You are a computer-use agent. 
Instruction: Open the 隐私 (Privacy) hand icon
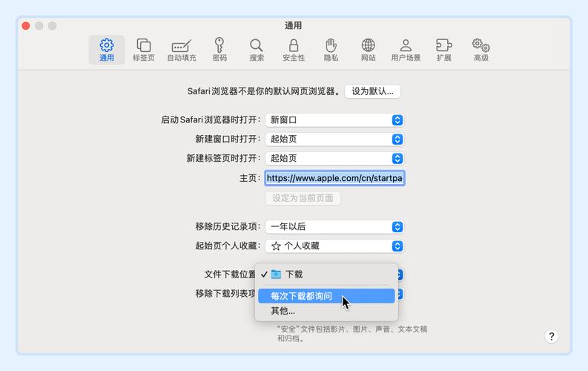click(331, 50)
